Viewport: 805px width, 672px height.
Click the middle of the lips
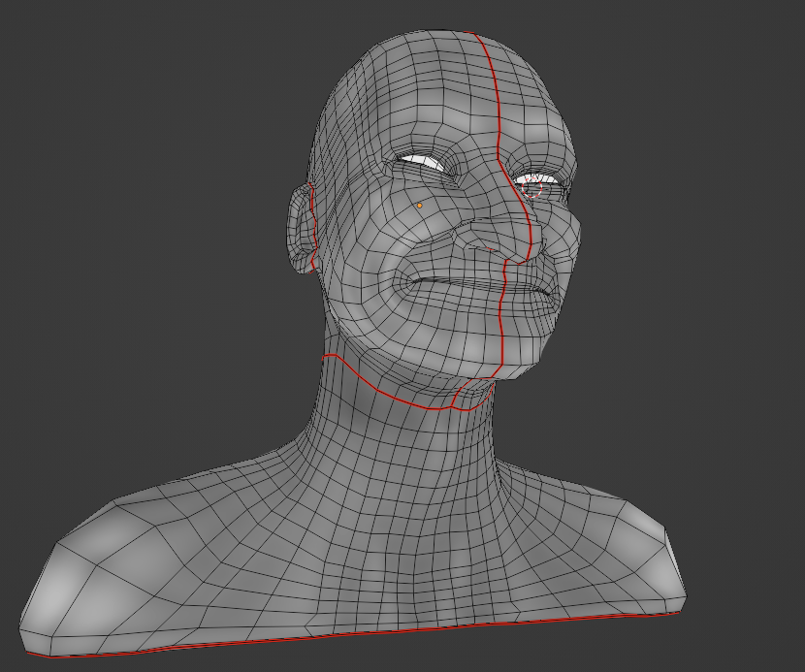tap(475, 288)
